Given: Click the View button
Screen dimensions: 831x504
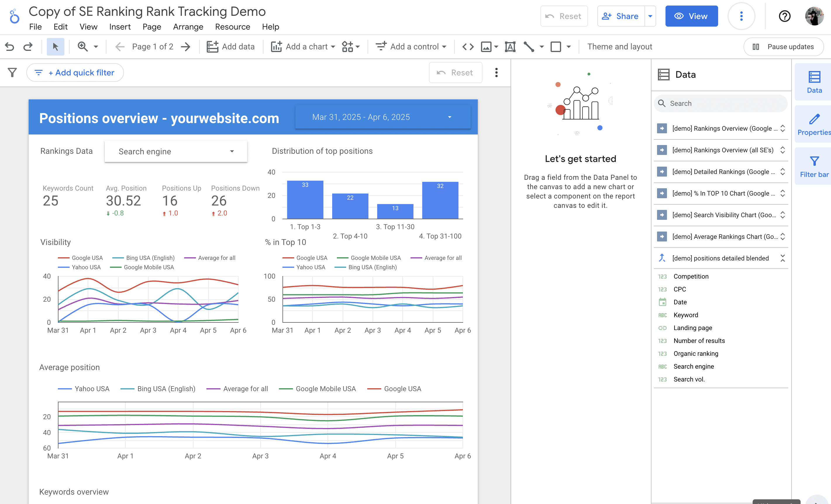Looking at the screenshot, I should (691, 16).
